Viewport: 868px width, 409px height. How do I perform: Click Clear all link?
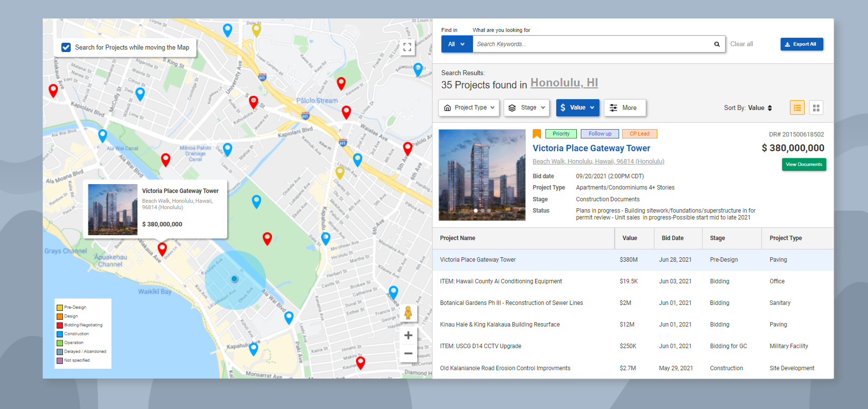[x=741, y=44]
